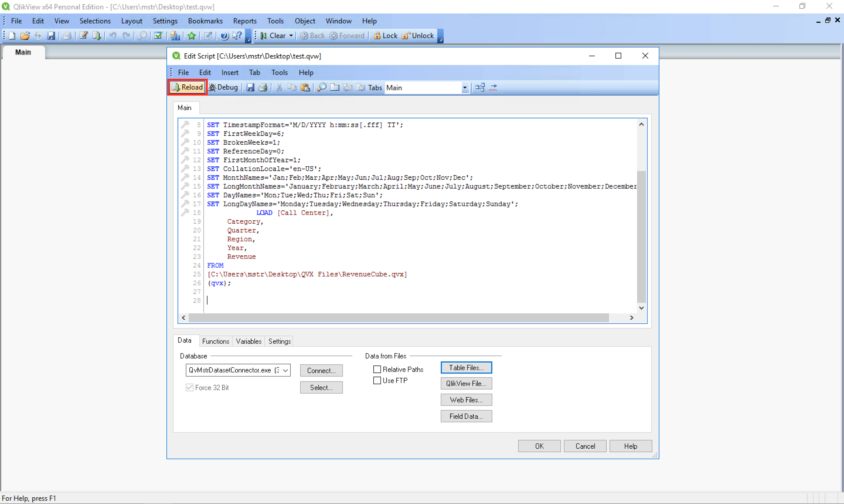
Task: Click the print icon in script editor
Action: pos(263,87)
